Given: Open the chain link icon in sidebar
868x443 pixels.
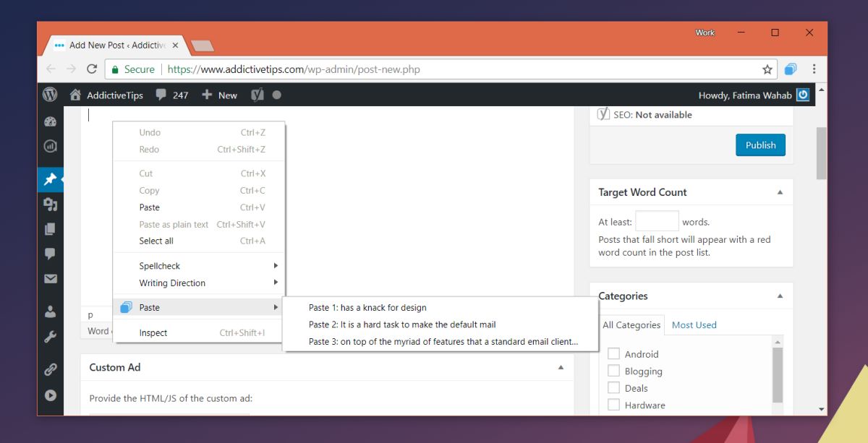Looking at the screenshot, I should coord(50,369).
